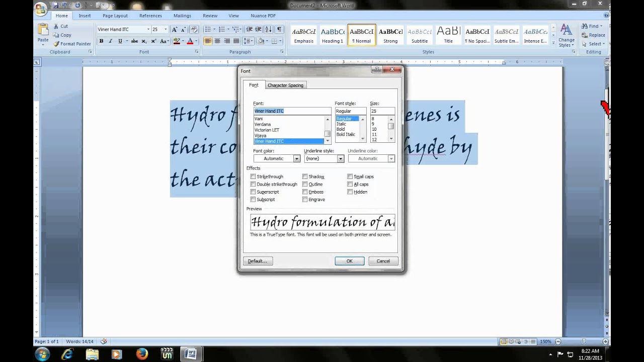The width and height of the screenshot is (644, 362).
Task: Click the Grow Font icon
Action: click(x=174, y=29)
